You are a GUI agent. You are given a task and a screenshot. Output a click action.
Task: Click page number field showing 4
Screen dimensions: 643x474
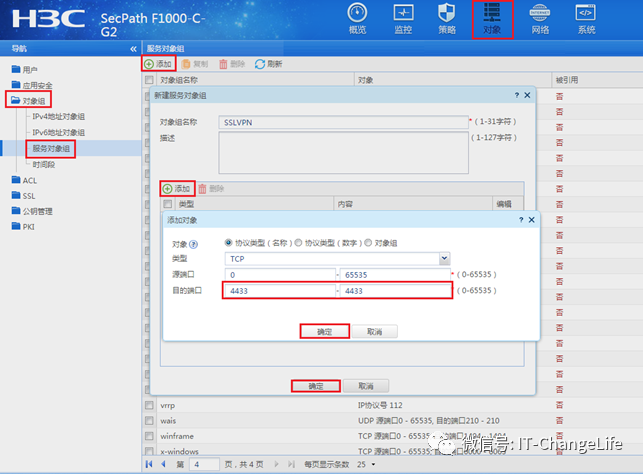[x=204, y=464]
